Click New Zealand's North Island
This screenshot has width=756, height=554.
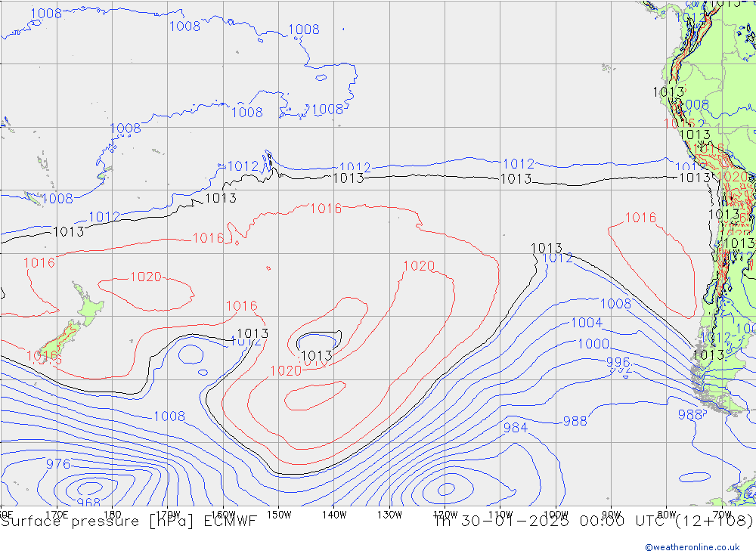pos(88,306)
